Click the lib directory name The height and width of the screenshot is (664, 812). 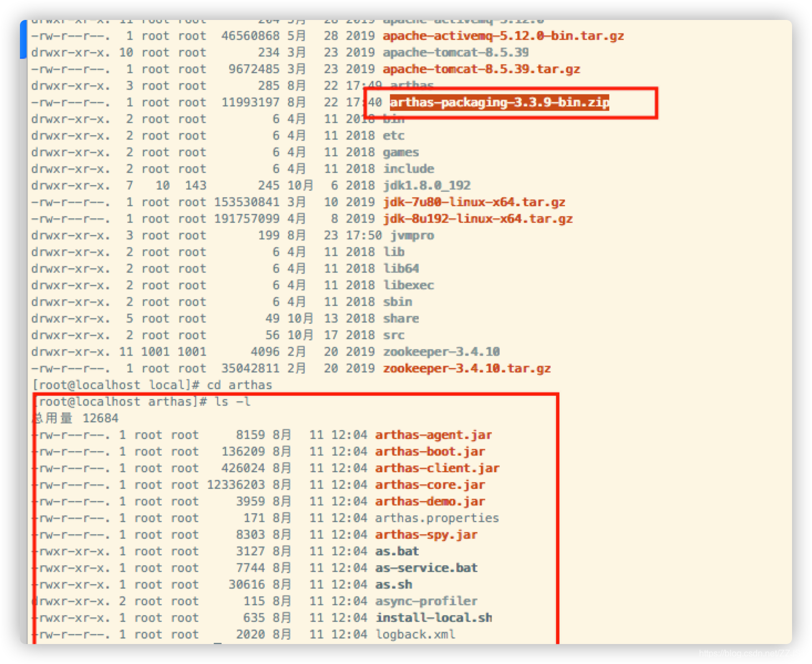point(393,252)
